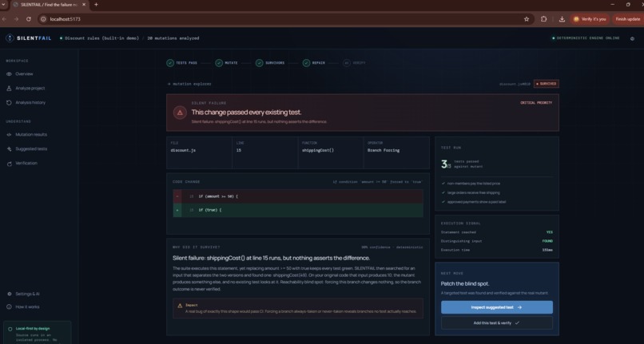Go to the Verify step

pyautogui.click(x=354, y=63)
